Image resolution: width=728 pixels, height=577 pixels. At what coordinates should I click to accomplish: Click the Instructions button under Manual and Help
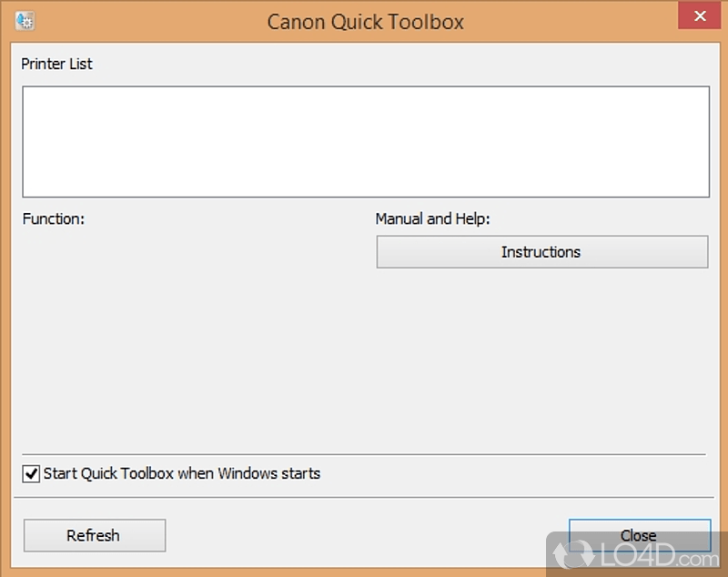point(542,252)
